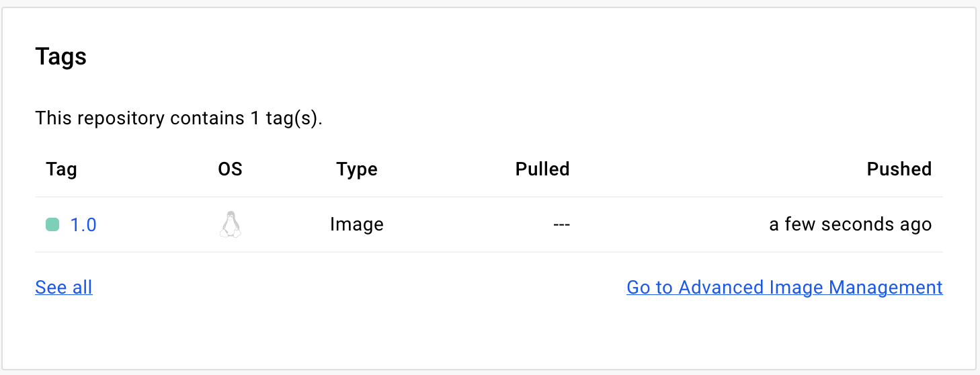Click blank area right of Tags heading
Image resolution: width=980 pixels, height=375 pixels.
click(471, 56)
